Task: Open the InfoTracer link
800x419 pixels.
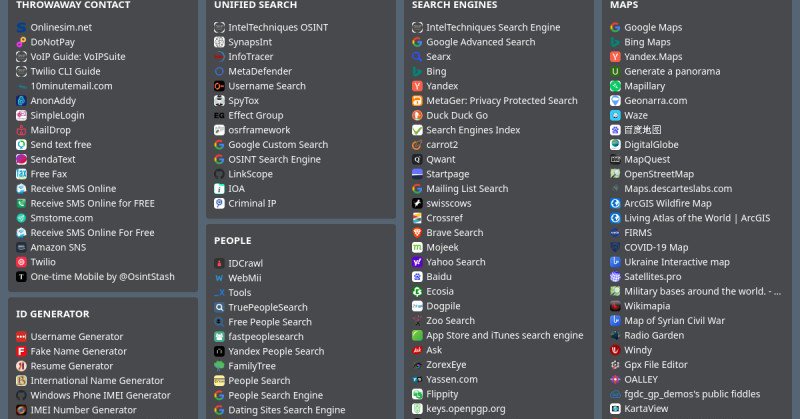Action: click(251, 57)
